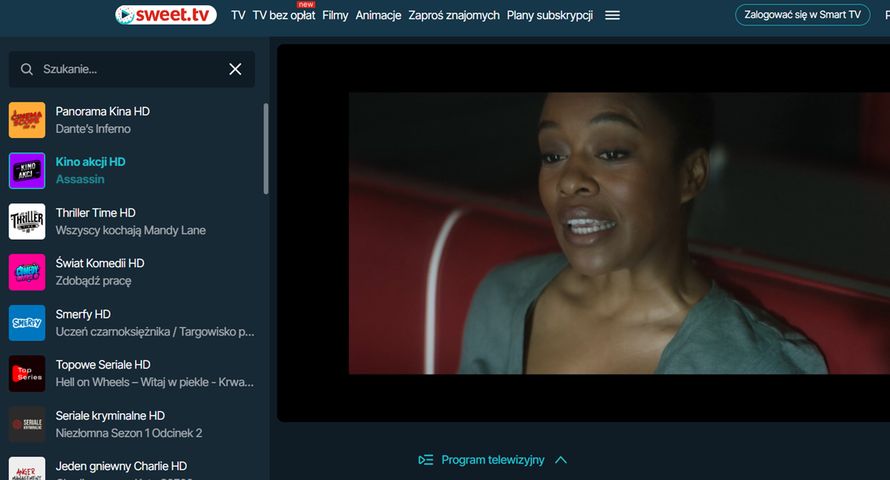Open Plany subskrypcji menu item
890x480 pixels.
[549, 15]
